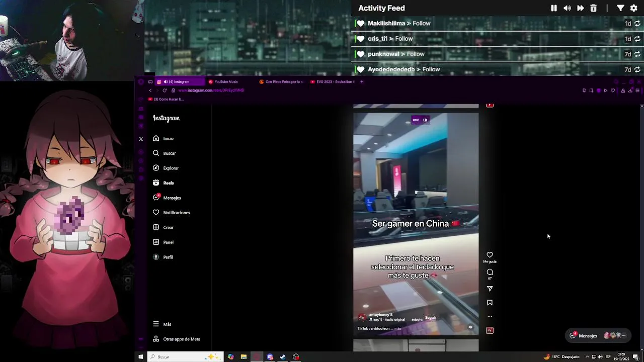
Task: Open Copilot from the taskbar
Action: click(230, 357)
